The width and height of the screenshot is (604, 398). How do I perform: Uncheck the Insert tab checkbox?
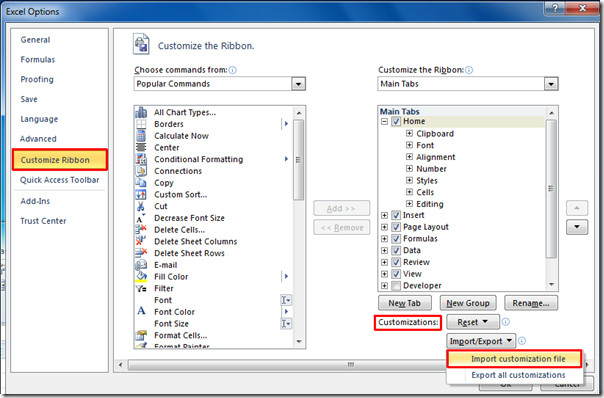tap(396, 215)
